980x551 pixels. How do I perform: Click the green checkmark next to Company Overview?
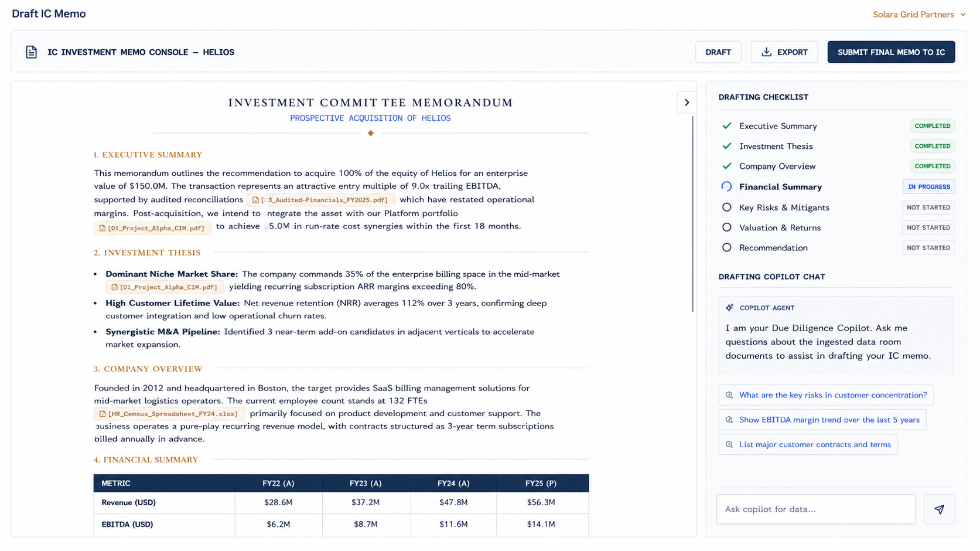[727, 166]
